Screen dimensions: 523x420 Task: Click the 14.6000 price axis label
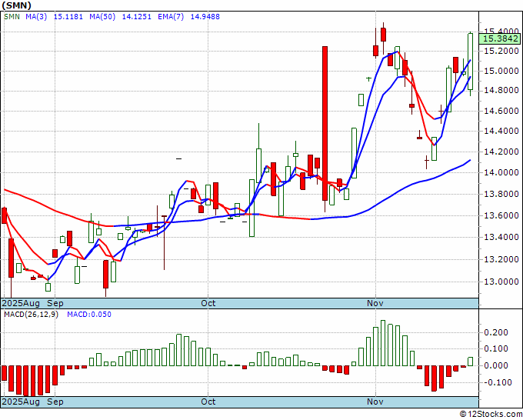point(501,111)
